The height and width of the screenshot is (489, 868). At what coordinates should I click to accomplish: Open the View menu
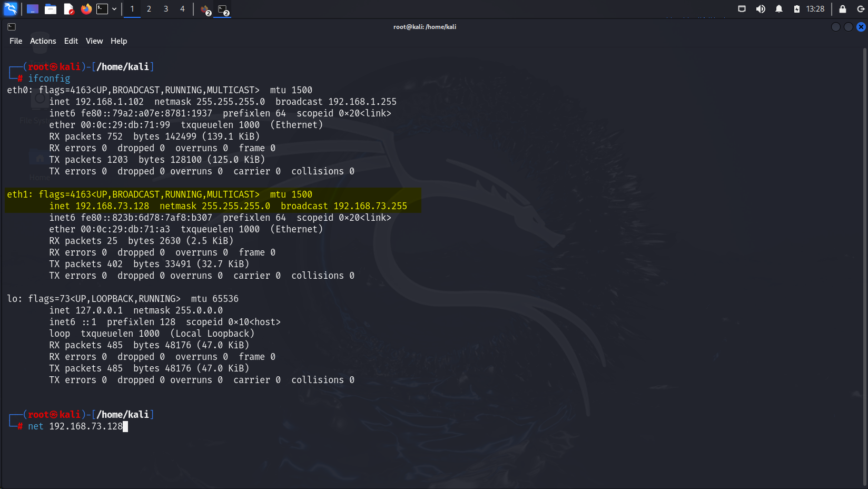(94, 41)
